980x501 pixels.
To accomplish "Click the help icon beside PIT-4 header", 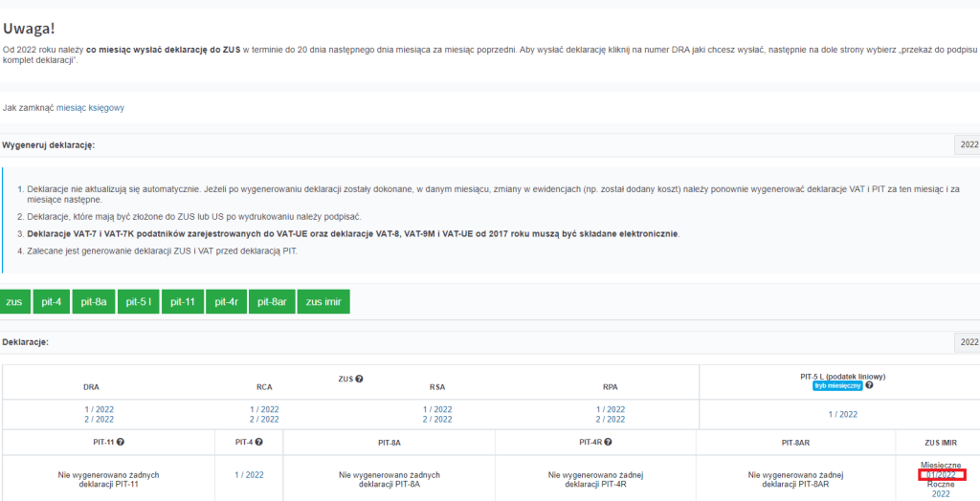I will pyautogui.click(x=258, y=442).
